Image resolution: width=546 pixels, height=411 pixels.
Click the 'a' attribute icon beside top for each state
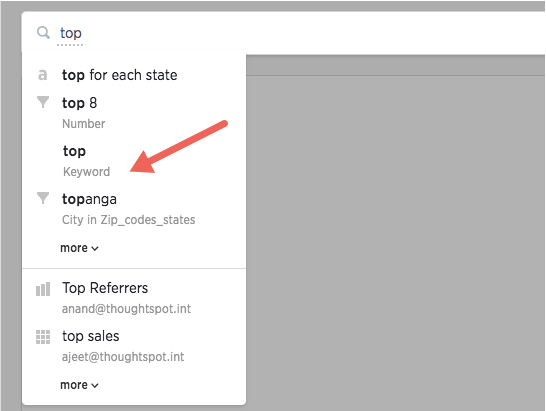(x=42, y=75)
